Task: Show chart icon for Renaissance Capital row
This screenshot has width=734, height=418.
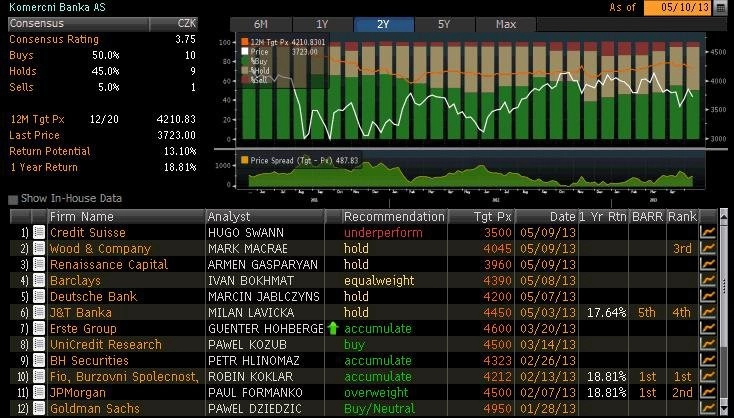Action: pyautogui.click(x=708, y=264)
